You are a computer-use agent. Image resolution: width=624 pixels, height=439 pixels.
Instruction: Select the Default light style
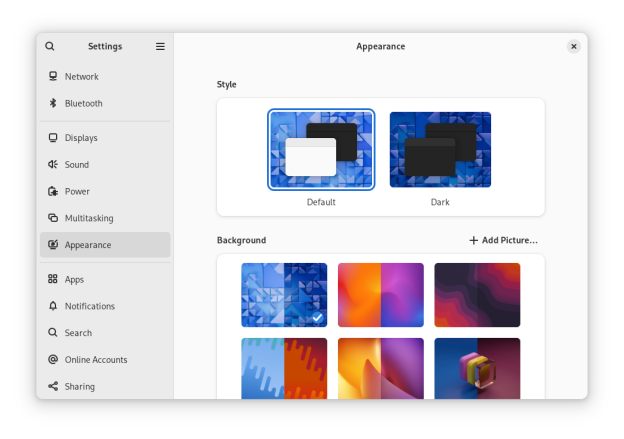point(321,149)
